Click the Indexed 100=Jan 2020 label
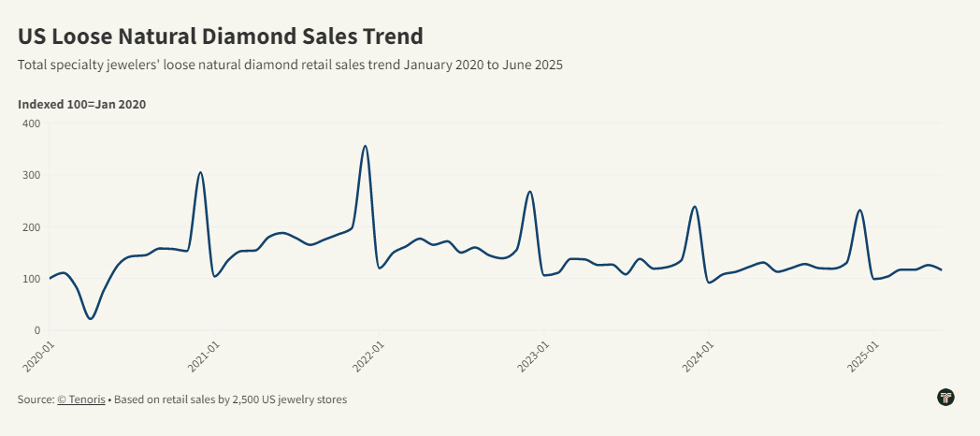 (81, 104)
